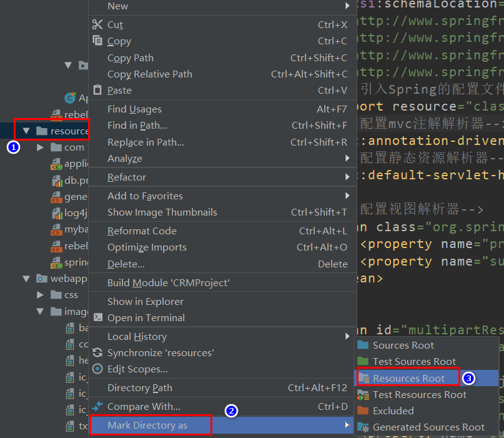Viewport: 504px width, 438px height.
Task: Click the Cut scissors icon
Action: tap(98, 24)
